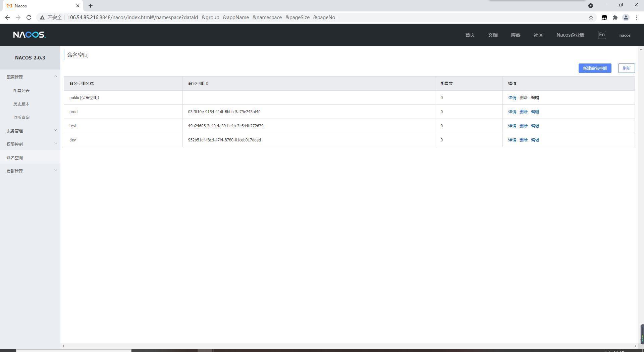Bookmark this page with star icon
This screenshot has height=352, width=644.
click(591, 17)
